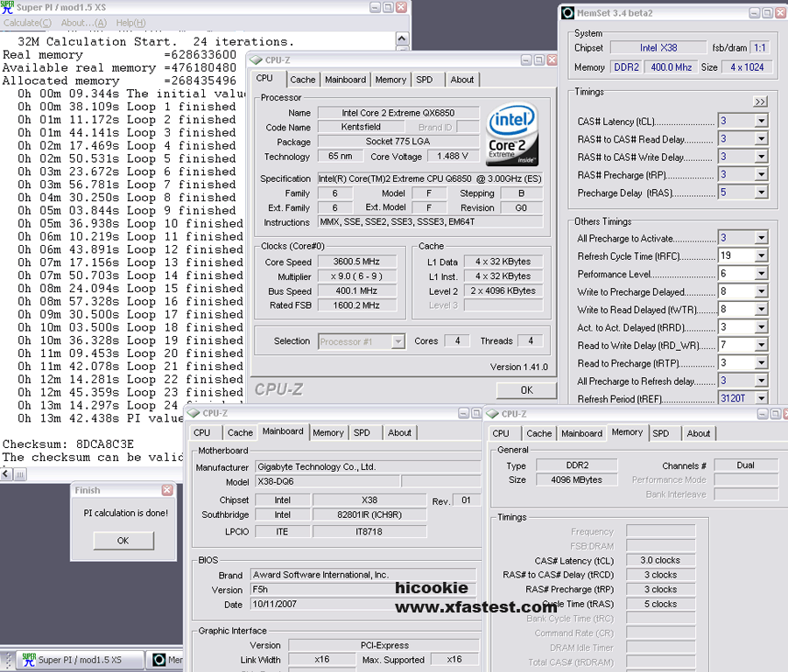The height and width of the screenshot is (672, 788).
Task: Open the CAS# Latency (tCL) dropdown
Action: [762, 121]
